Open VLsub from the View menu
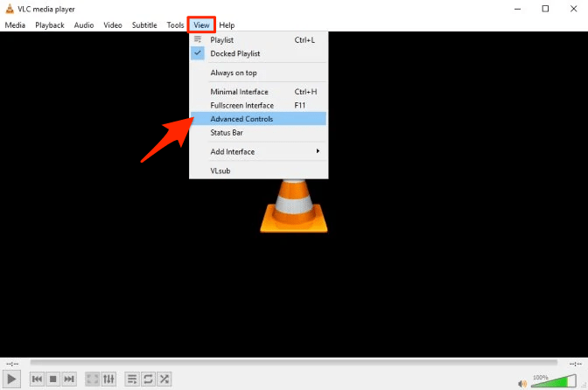This screenshot has width=588, height=390. (258, 171)
